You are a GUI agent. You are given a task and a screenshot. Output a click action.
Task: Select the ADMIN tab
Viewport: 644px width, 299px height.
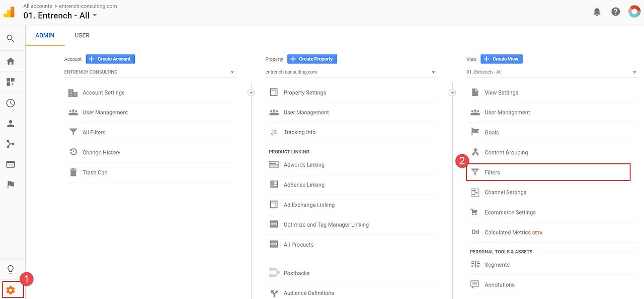pos(45,36)
